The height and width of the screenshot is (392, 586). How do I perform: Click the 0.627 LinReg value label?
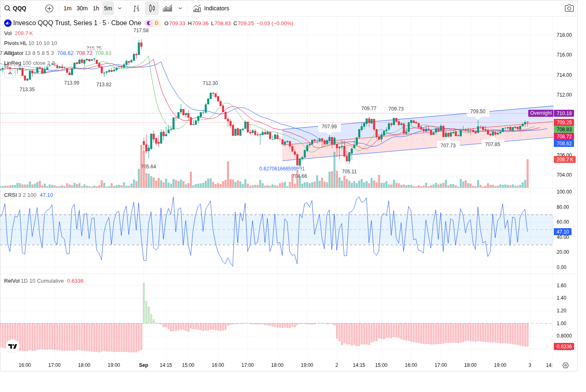point(282,168)
